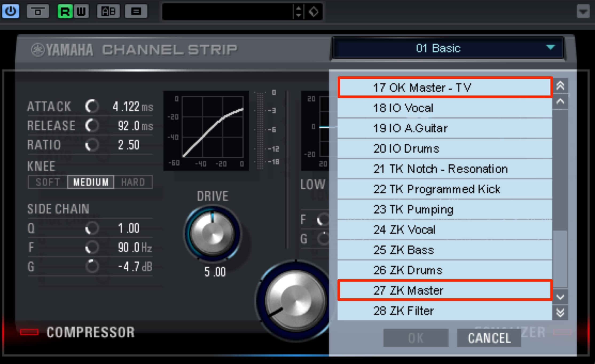Click the attack value 4.122 ms

pos(133,106)
